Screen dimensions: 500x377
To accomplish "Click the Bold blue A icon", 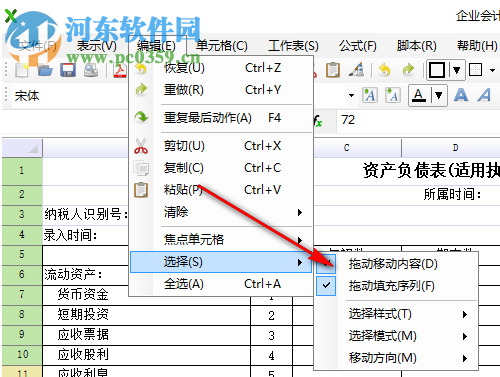I will click(x=461, y=95).
